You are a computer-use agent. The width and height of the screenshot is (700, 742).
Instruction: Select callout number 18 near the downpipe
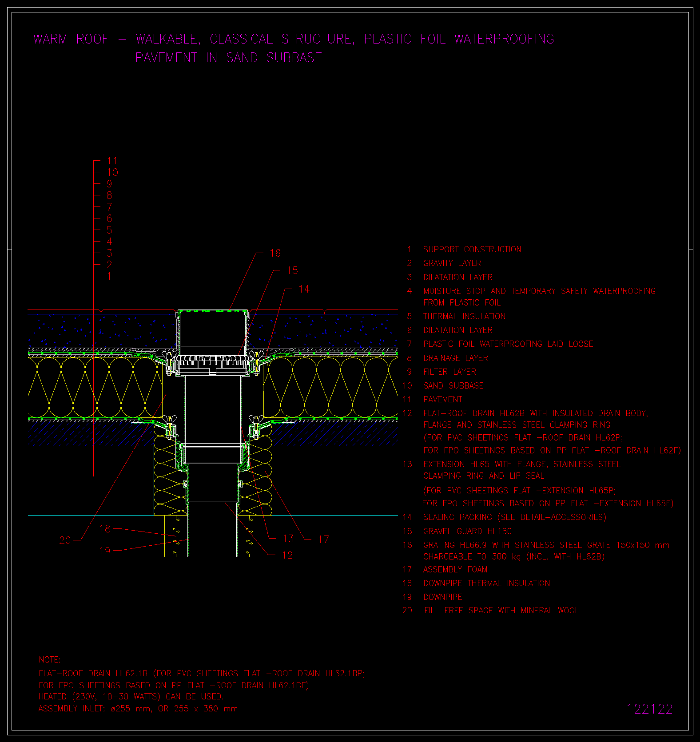coord(105,529)
